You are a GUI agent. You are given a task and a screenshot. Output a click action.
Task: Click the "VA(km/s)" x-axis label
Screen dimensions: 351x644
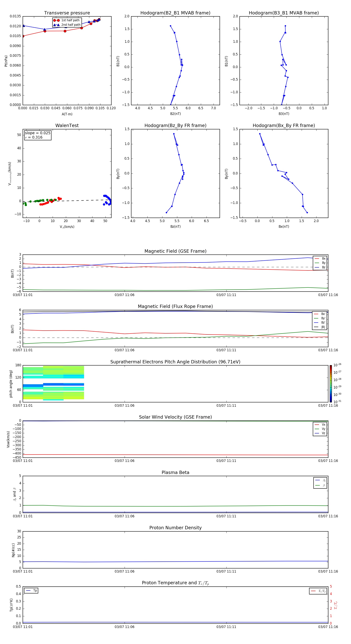tap(67, 227)
